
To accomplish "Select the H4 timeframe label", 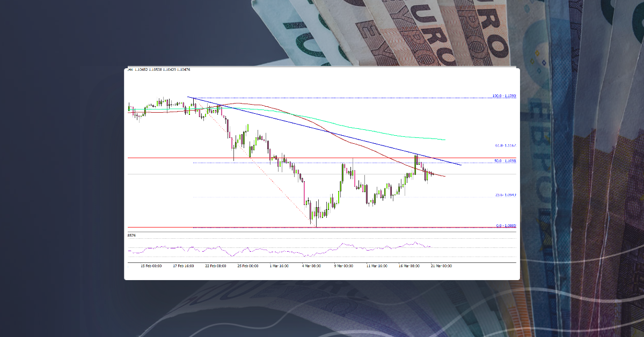I will [x=129, y=69].
